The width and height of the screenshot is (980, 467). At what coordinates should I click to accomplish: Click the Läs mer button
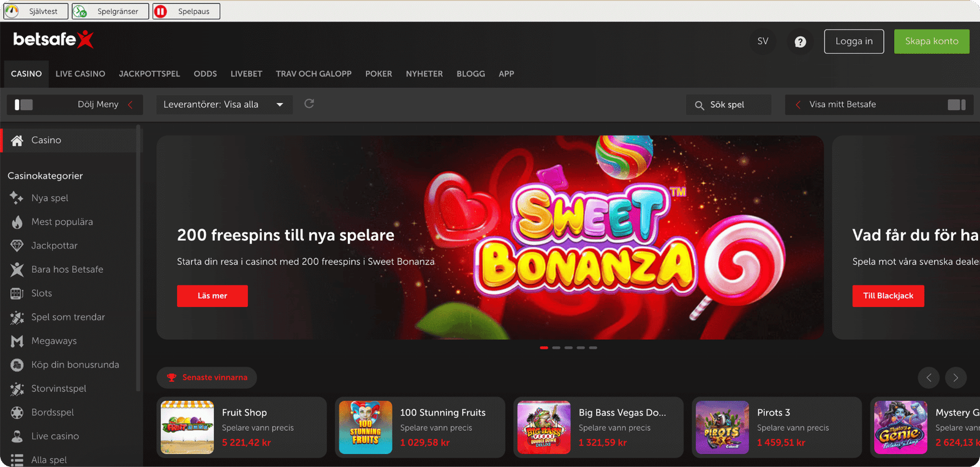tap(213, 296)
